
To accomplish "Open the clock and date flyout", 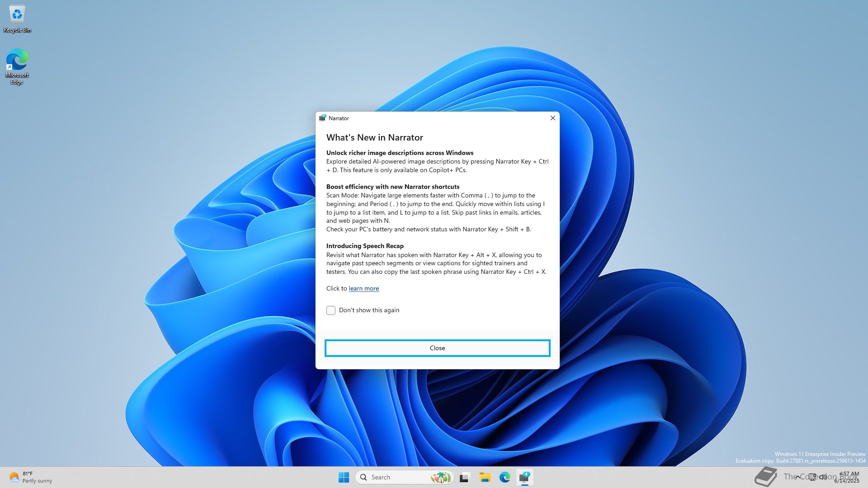I will [x=847, y=477].
